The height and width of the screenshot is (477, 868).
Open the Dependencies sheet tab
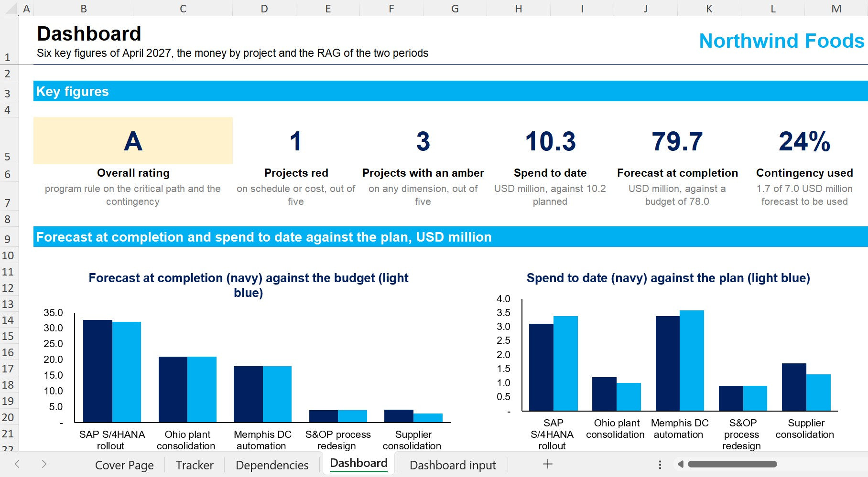click(x=272, y=465)
